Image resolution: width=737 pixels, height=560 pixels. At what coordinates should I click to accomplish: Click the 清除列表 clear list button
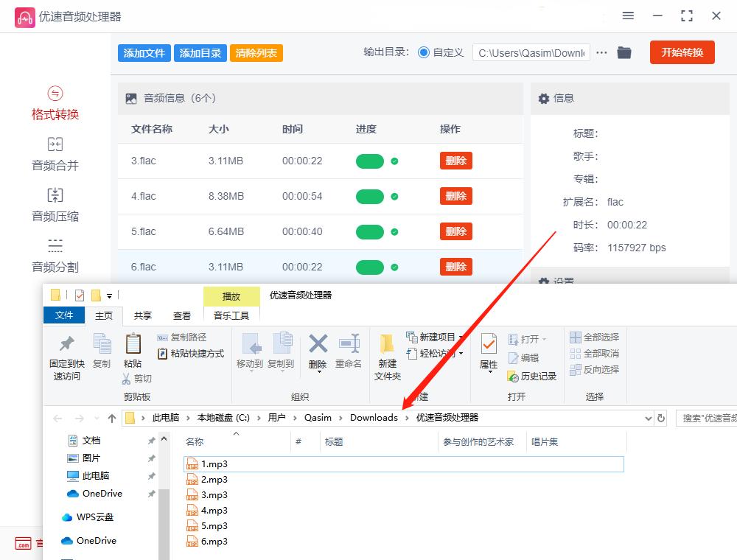coord(256,53)
